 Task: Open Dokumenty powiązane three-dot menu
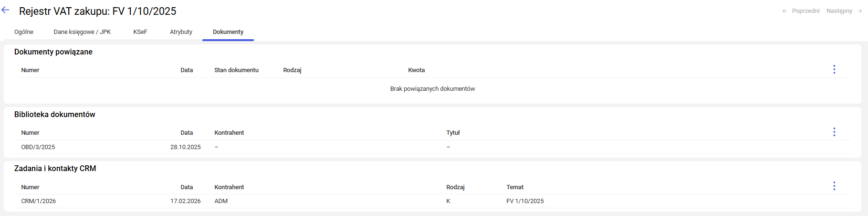834,70
